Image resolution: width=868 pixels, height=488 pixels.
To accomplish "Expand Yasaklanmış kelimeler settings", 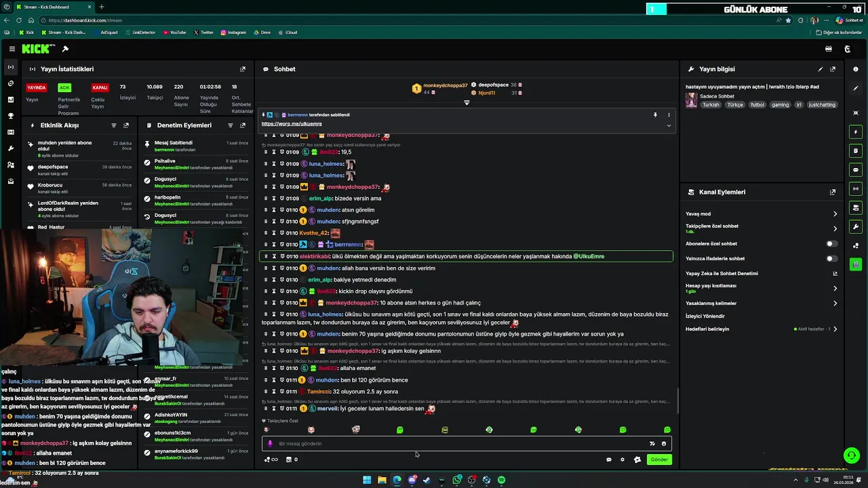I will (835, 304).
